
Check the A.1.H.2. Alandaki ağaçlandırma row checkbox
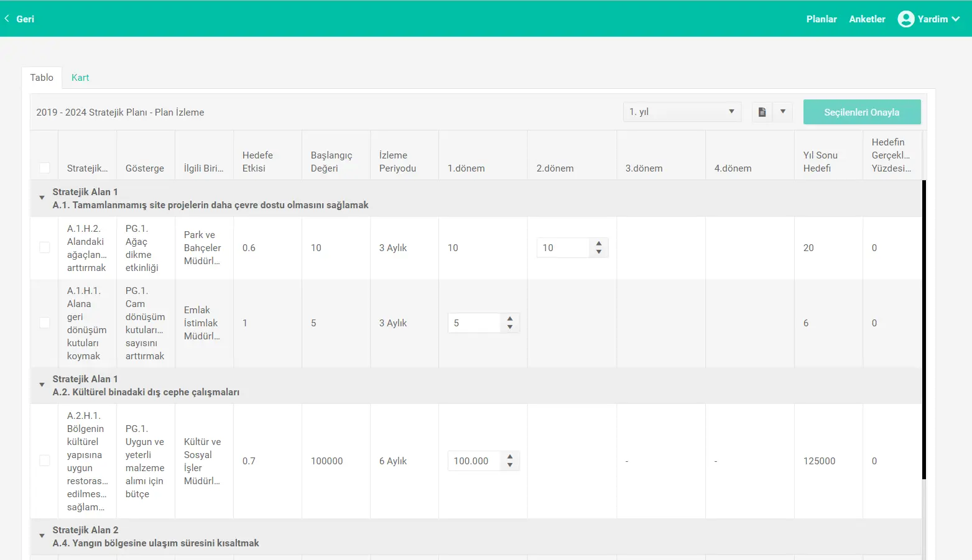(45, 248)
